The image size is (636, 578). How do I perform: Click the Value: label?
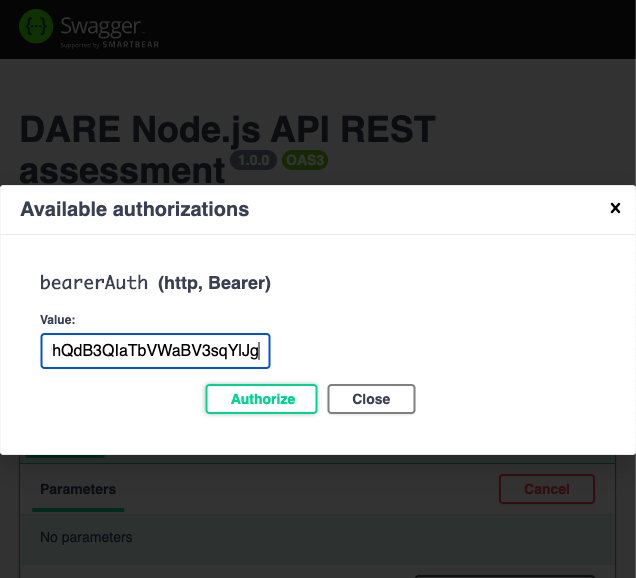coord(58,320)
